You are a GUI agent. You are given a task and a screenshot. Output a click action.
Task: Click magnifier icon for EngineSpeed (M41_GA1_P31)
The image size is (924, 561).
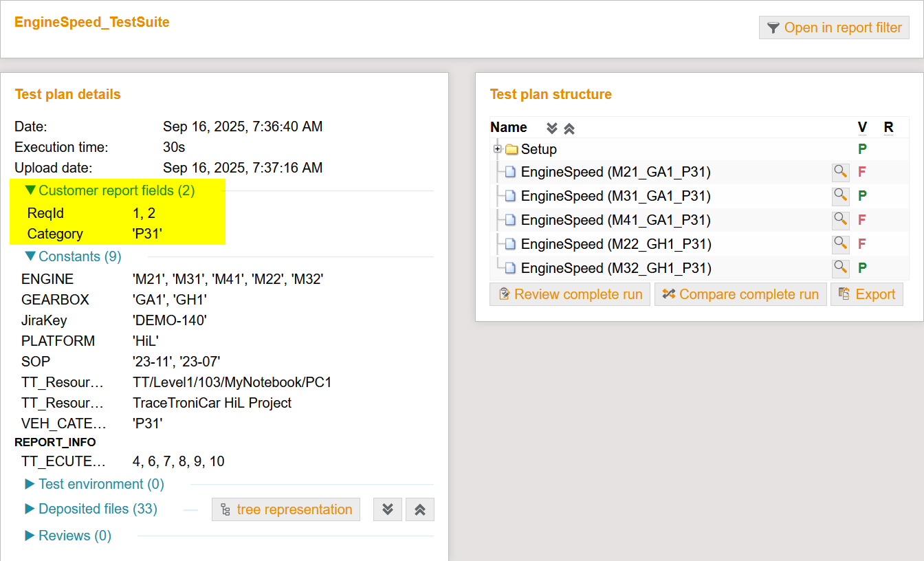coord(840,220)
